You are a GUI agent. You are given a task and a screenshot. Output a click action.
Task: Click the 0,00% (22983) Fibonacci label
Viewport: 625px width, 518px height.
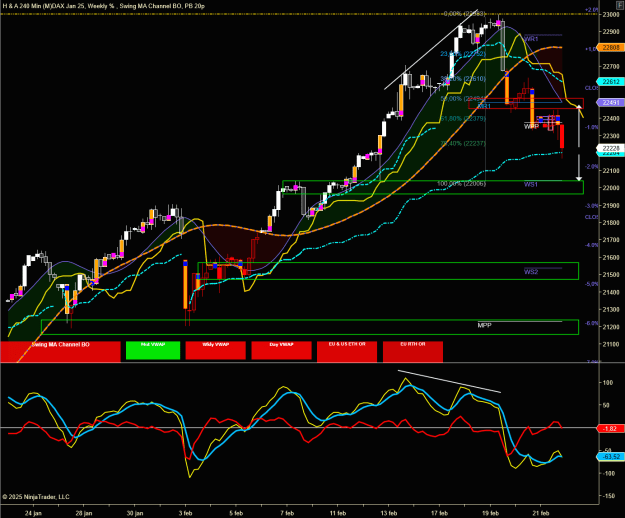[x=464, y=14]
